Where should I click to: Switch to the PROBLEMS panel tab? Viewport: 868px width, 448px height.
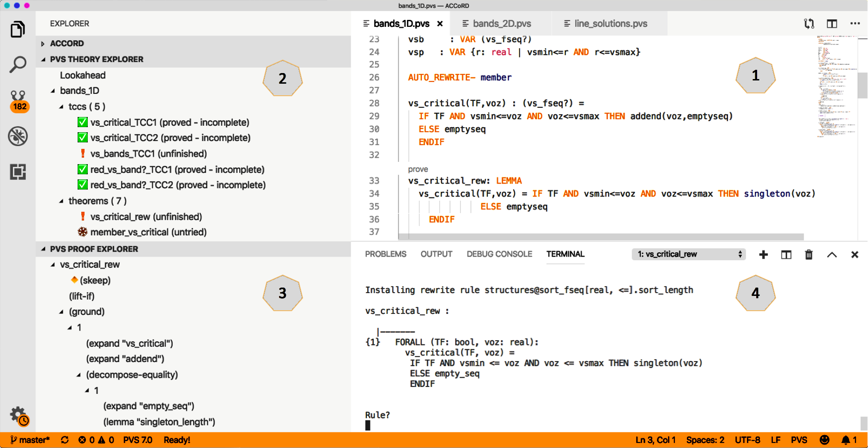click(x=385, y=254)
